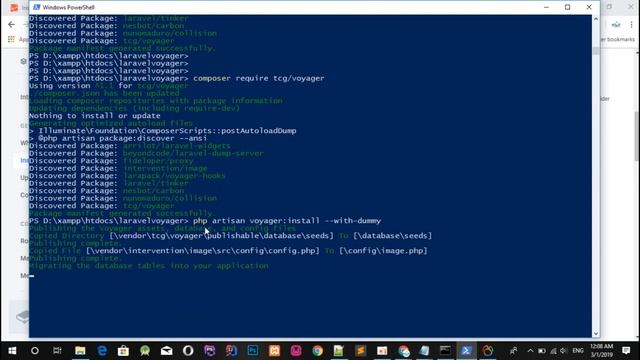This screenshot has height=360, width=640.
Task: Click the '[\database\seeds]' path text
Action: click(x=393, y=236)
